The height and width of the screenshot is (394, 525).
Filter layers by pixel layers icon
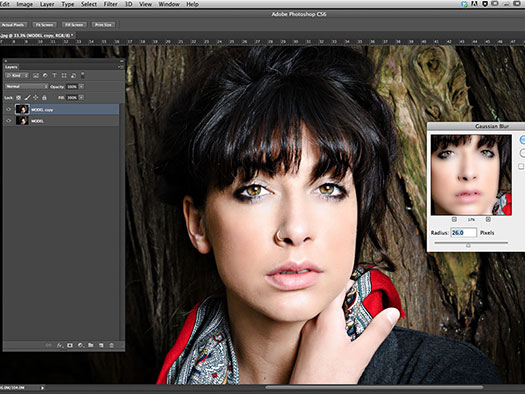click(36, 76)
